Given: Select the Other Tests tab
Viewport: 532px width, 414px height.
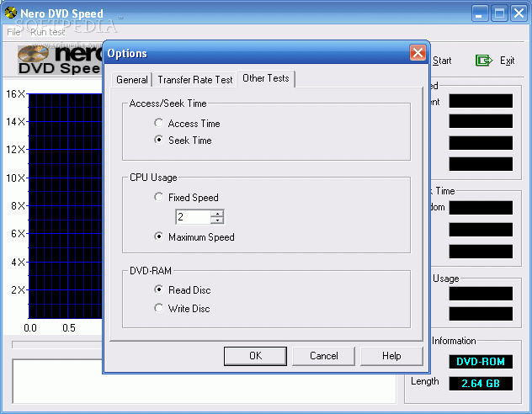Looking at the screenshot, I should tap(266, 78).
